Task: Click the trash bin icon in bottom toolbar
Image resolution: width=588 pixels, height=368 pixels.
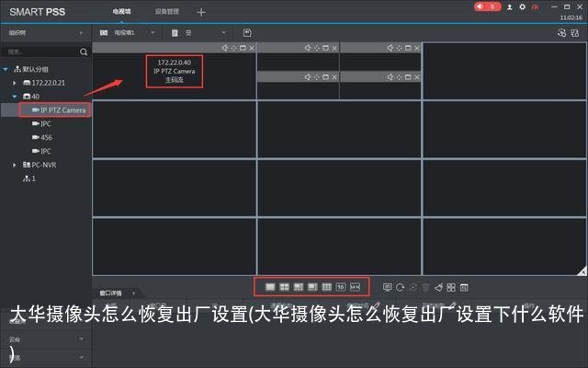Action: point(425,288)
